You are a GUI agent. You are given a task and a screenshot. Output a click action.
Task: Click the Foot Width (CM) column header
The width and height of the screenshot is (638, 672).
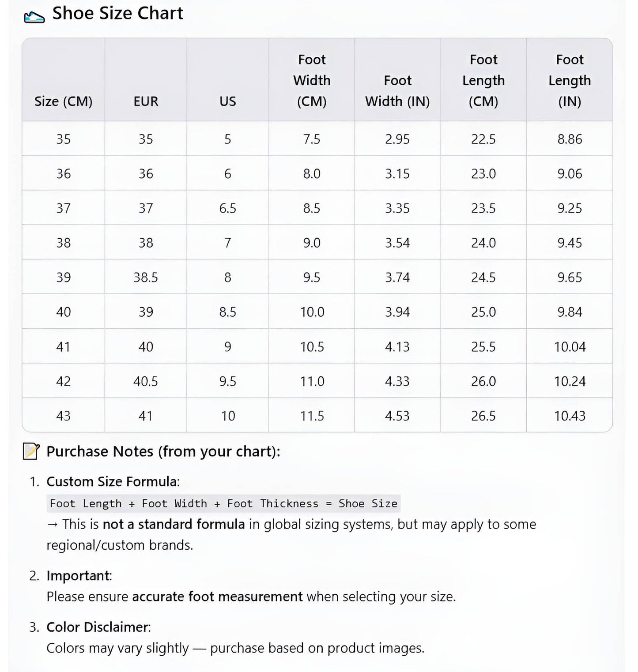[312, 80]
